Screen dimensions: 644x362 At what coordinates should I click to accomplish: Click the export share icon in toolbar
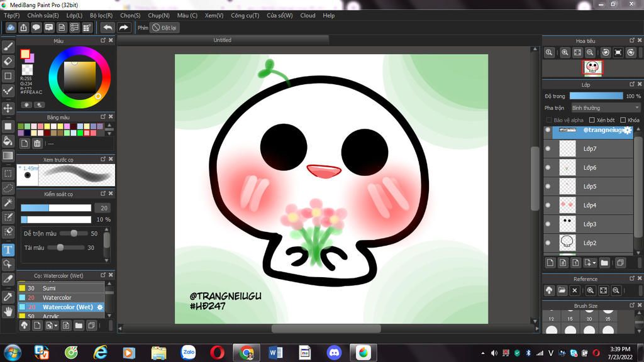pyautogui.click(x=23, y=28)
